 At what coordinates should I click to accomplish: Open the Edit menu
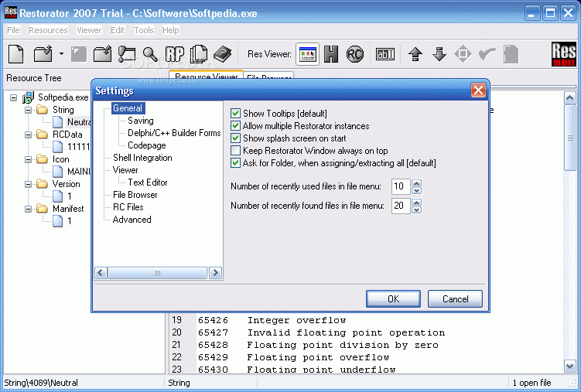coord(118,30)
